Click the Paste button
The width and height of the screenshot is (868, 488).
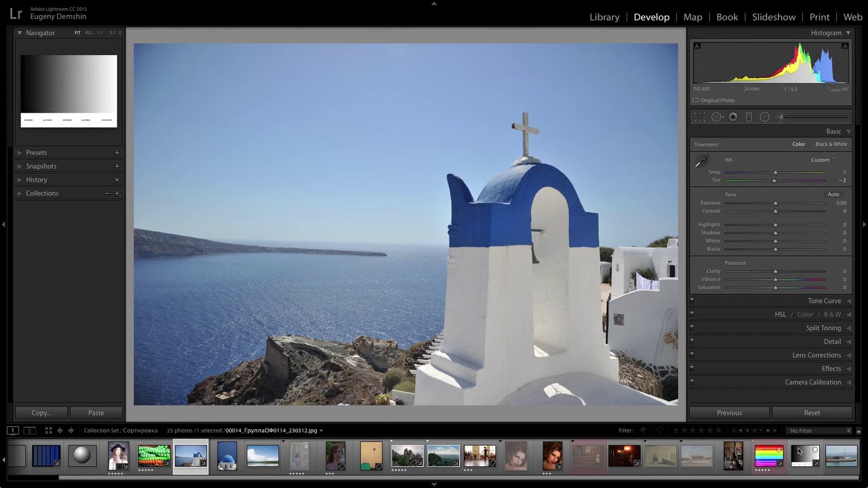[x=96, y=413]
